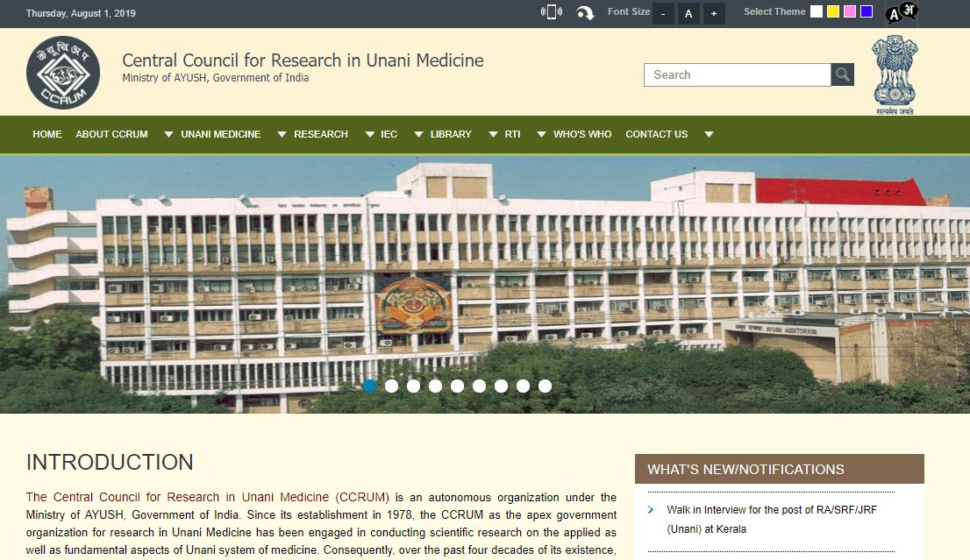This screenshot has height=560, width=970.
Task: Expand the dropdown arrow after Contact Us
Action: [x=709, y=135]
